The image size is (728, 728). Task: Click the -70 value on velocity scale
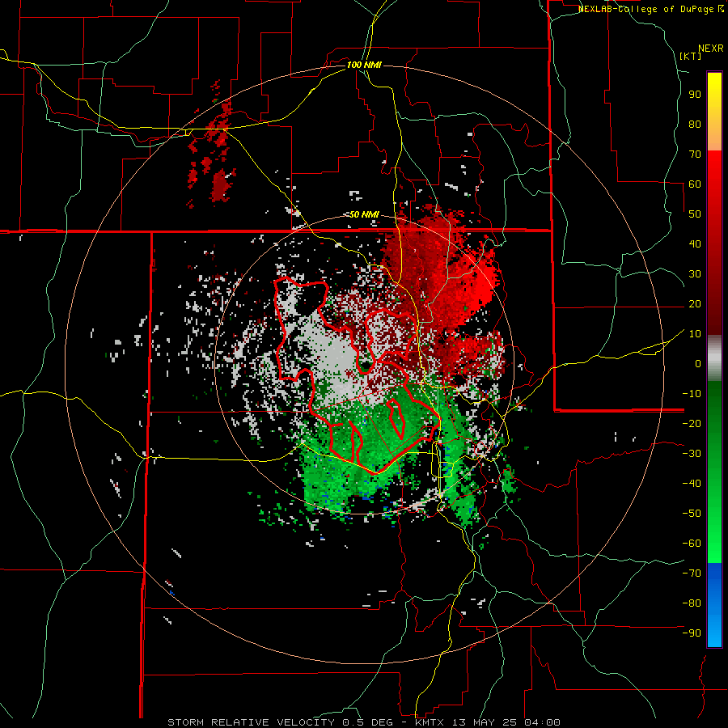[692, 574]
